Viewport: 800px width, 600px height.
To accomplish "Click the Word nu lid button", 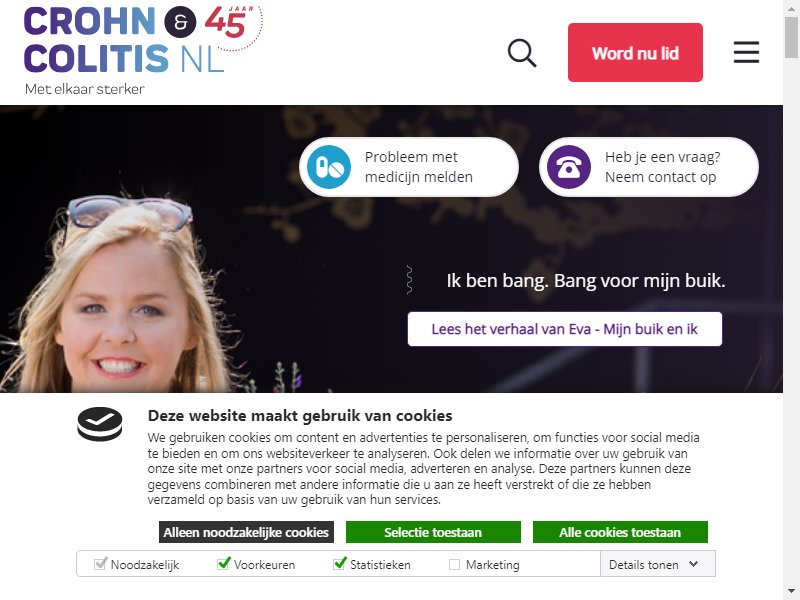I will pos(635,53).
